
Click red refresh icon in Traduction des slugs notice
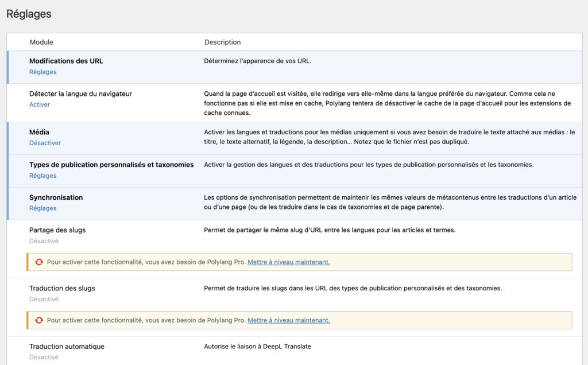pyautogui.click(x=39, y=320)
